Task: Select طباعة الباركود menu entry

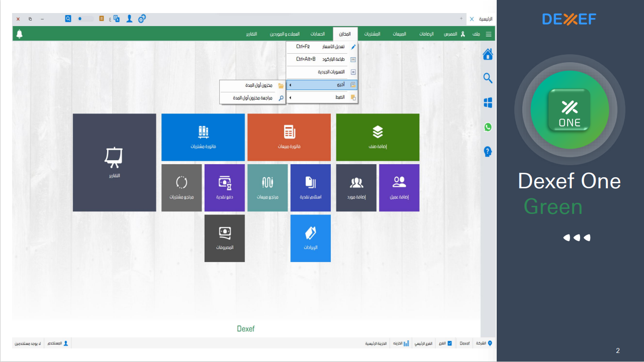Action: pyautogui.click(x=322, y=59)
